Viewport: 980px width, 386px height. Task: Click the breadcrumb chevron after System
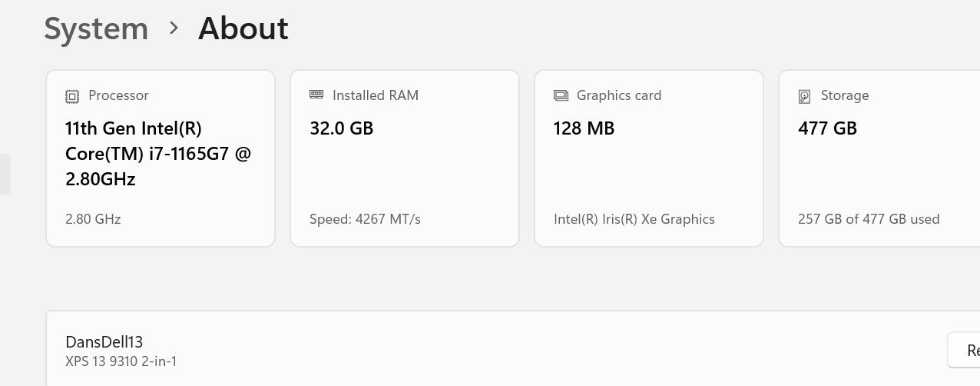pyautogui.click(x=174, y=28)
